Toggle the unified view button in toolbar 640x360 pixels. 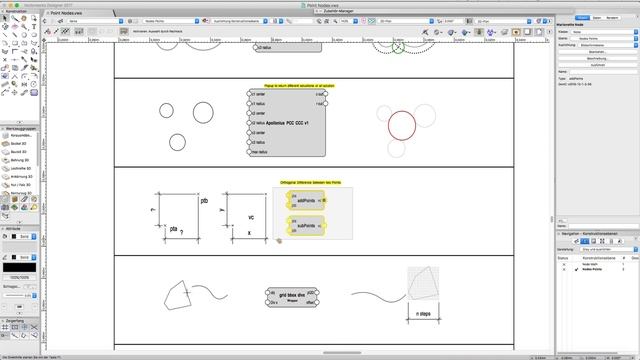469,21
